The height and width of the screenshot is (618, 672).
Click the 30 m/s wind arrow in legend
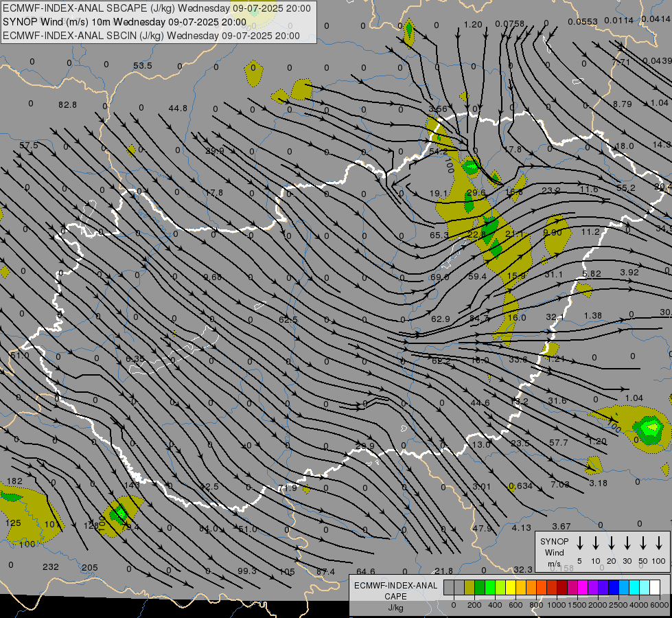[x=627, y=543]
